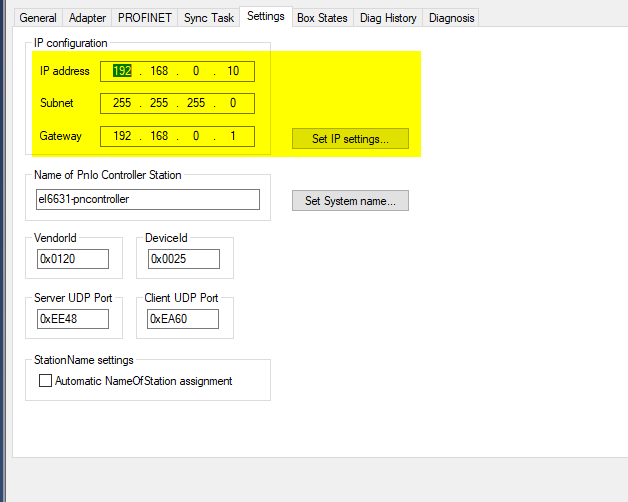The width and height of the screenshot is (628, 502).
Task: Click the last octet of Gateway field
Action: 232,136
